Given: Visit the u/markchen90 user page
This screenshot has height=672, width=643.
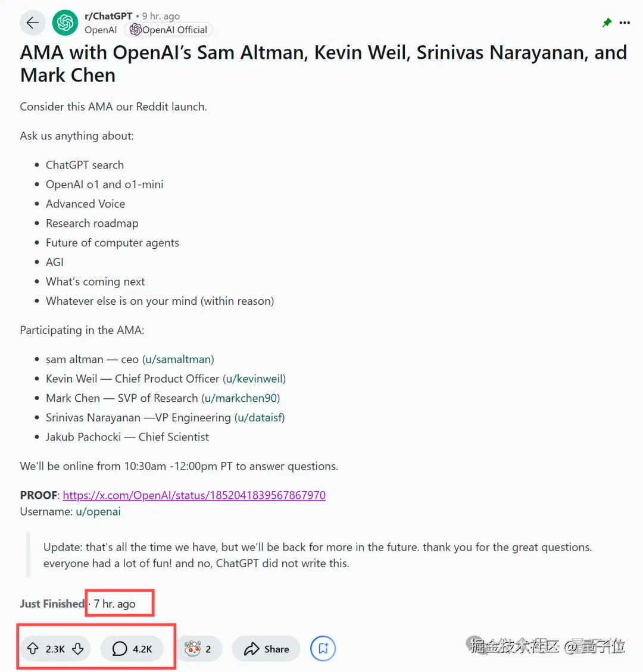Looking at the screenshot, I should 241,398.
